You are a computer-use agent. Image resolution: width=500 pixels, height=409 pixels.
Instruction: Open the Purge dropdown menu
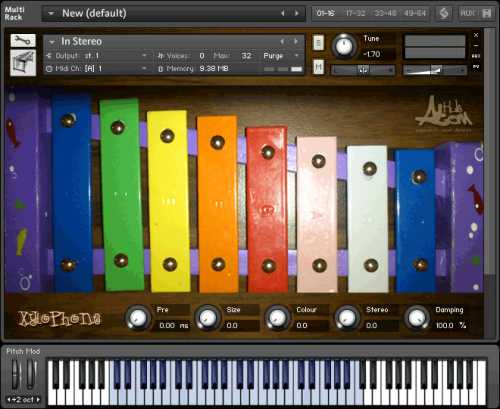point(281,56)
